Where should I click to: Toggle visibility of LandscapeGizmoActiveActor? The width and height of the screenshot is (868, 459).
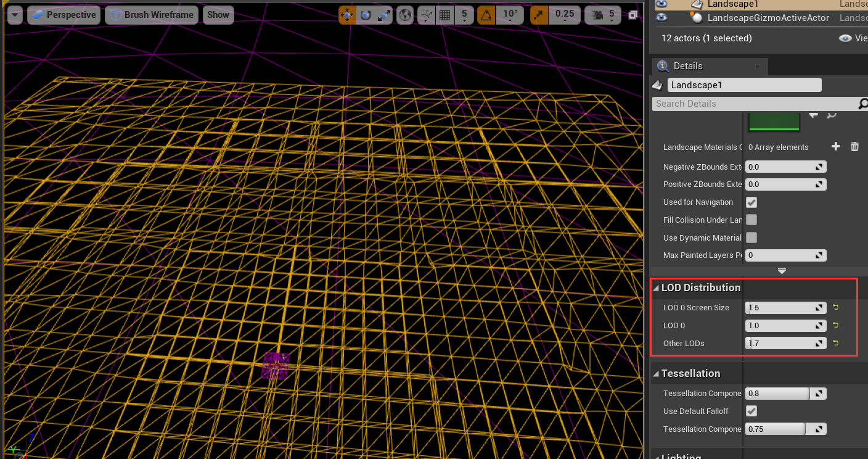click(x=661, y=18)
